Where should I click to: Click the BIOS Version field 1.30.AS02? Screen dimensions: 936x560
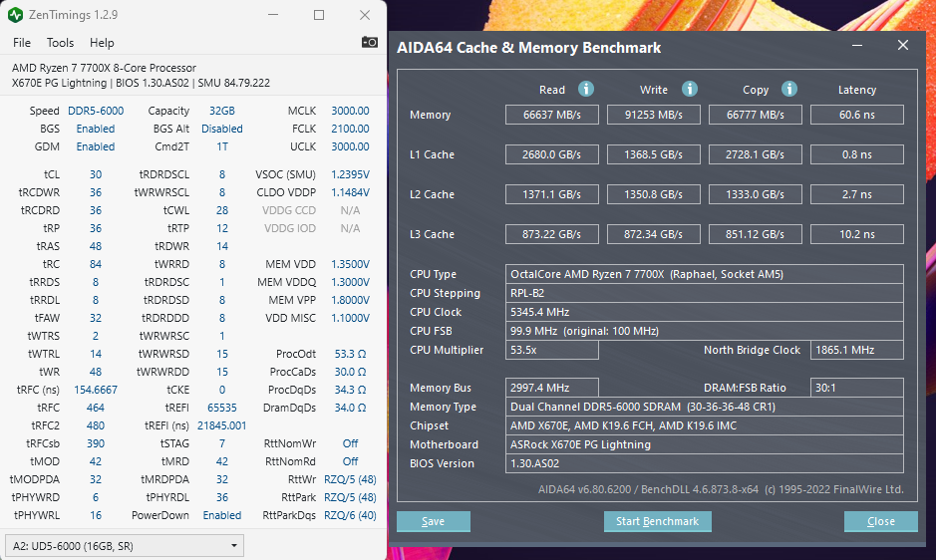(705, 463)
